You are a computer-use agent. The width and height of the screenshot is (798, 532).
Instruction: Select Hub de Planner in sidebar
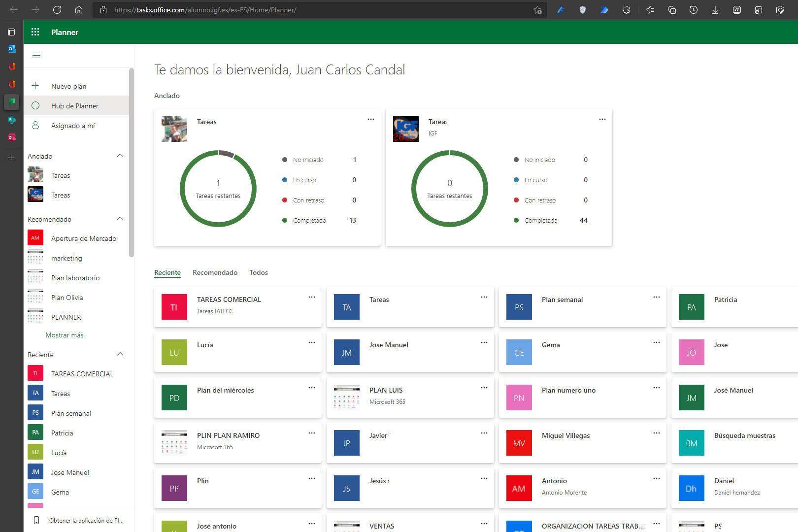pyautogui.click(x=75, y=106)
